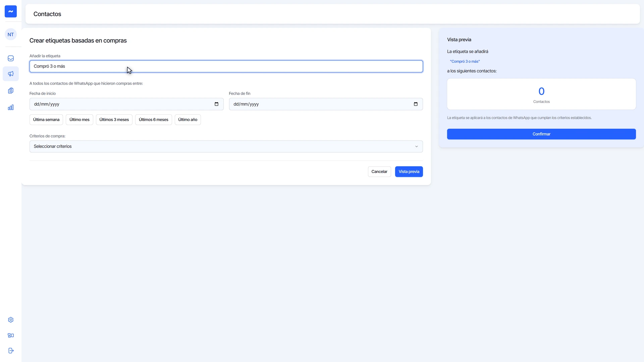The image size is (644, 362).
Task: Click the logout icon in sidebar
Action: coord(11,351)
